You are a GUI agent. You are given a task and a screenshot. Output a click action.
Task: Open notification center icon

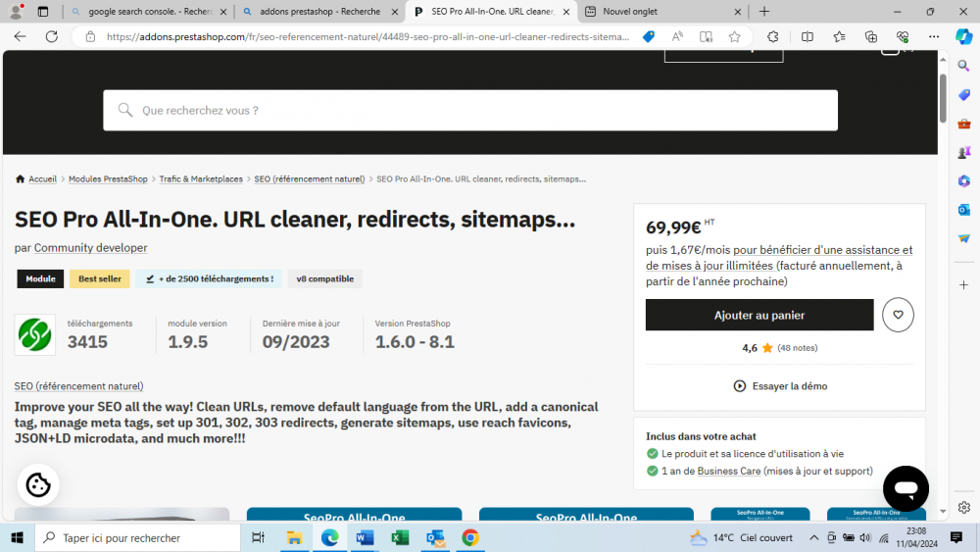pos(956,537)
